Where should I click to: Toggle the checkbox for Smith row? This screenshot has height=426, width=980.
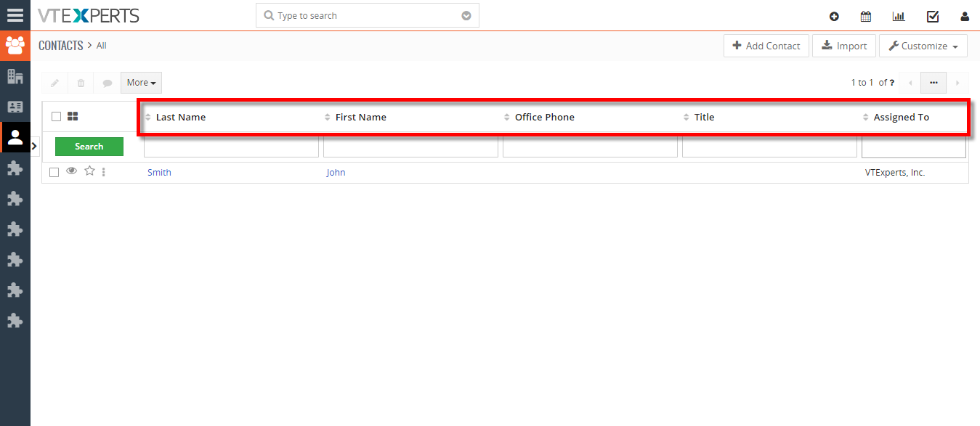(x=54, y=172)
